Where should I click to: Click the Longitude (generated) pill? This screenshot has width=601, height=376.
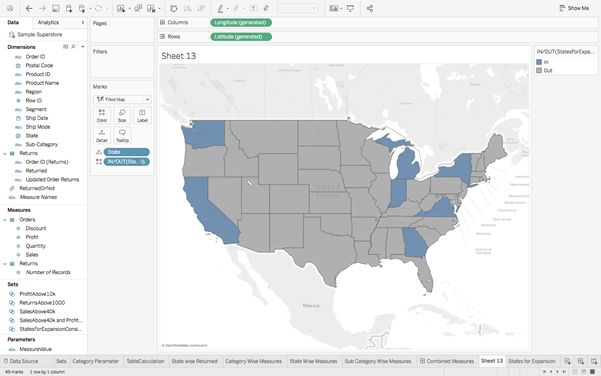tap(241, 23)
